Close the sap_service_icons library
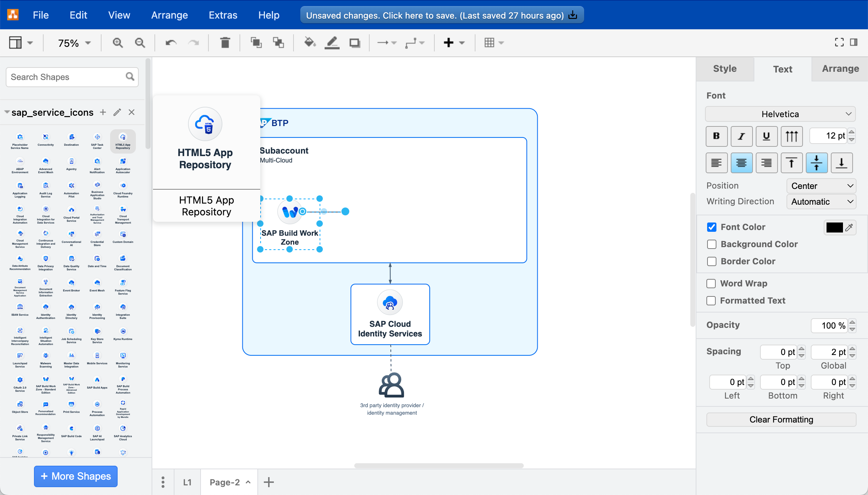This screenshot has width=868, height=495. click(x=132, y=112)
